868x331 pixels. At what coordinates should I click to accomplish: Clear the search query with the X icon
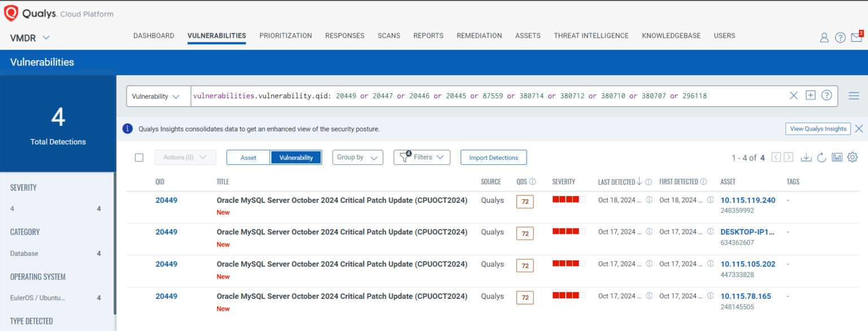tap(793, 95)
